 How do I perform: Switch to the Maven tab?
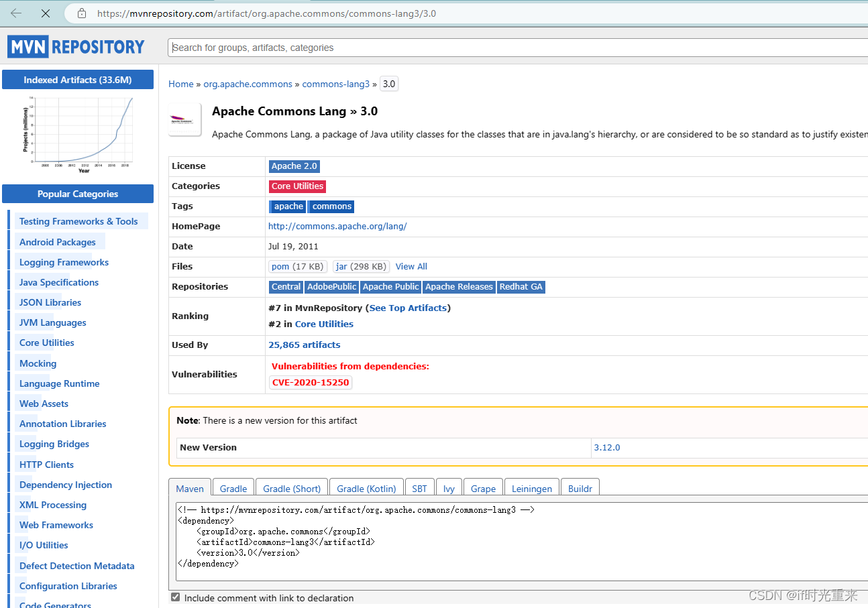click(x=190, y=489)
